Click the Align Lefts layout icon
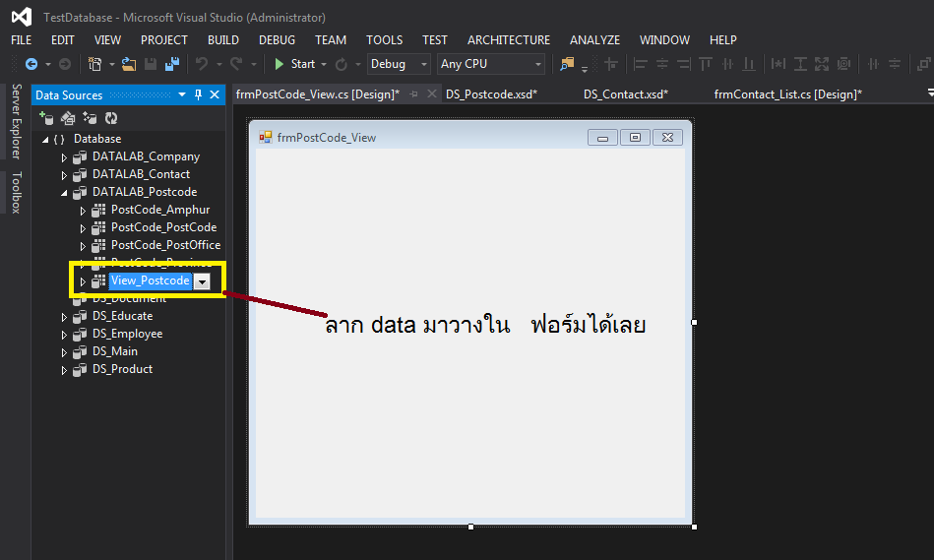Viewport: 934px width, 560px height. tap(641, 64)
